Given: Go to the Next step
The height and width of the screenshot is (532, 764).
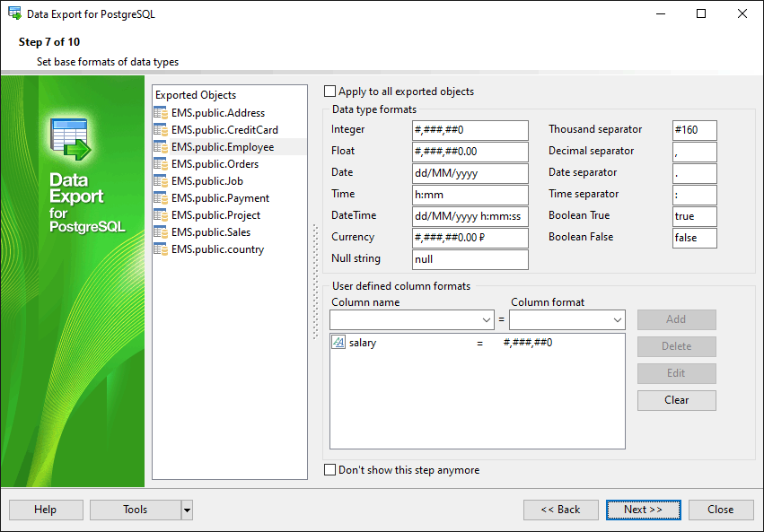Looking at the screenshot, I should pos(643,510).
